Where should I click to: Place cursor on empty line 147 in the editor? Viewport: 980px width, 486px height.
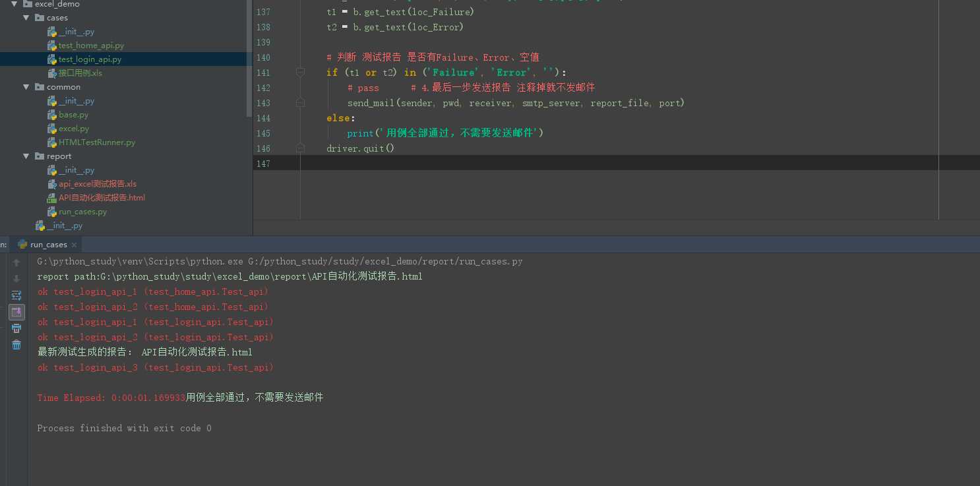[617, 164]
